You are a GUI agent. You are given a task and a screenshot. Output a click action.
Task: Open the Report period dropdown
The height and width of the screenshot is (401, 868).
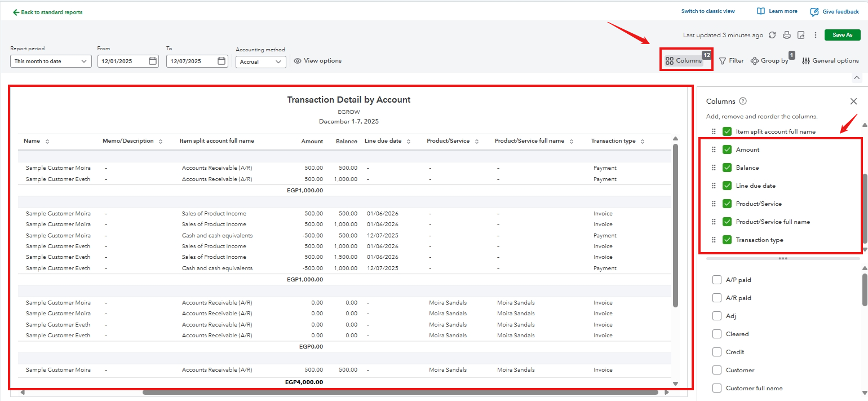pyautogui.click(x=51, y=61)
